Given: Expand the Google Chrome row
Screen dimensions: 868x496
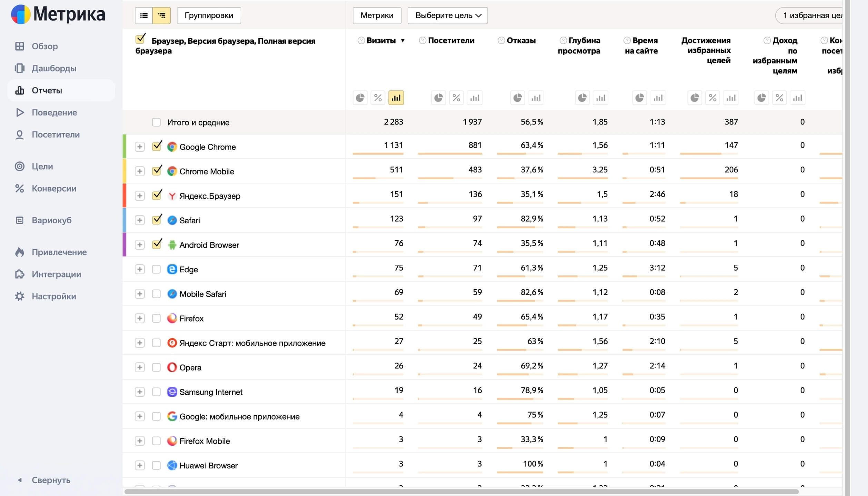Looking at the screenshot, I should pyautogui.click(x=139, y=147).
